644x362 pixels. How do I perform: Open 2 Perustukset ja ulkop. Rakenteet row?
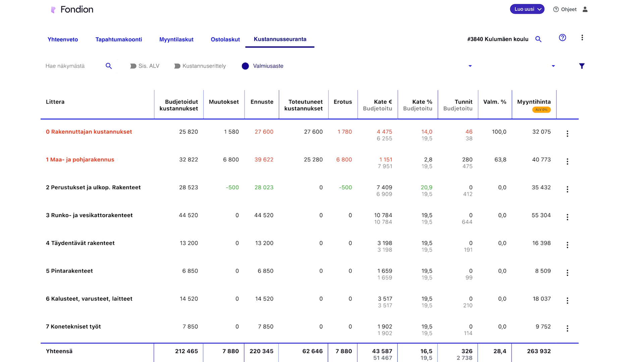93,187
